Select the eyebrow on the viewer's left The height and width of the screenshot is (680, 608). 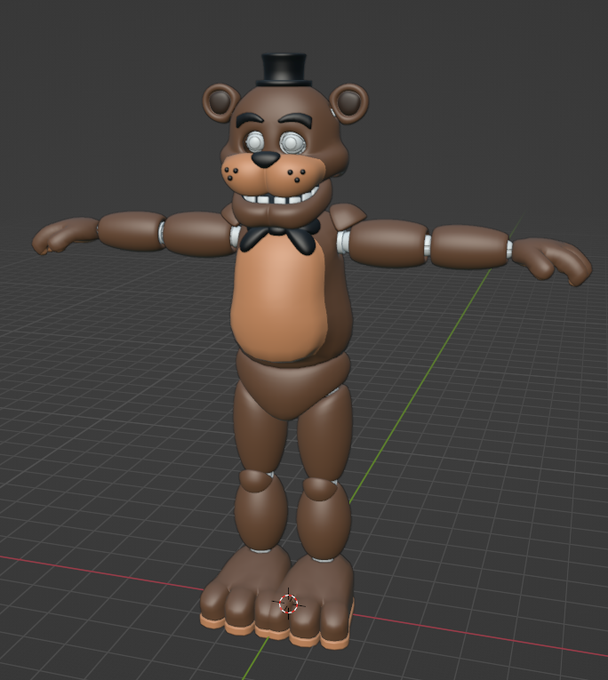pos(249,120)
